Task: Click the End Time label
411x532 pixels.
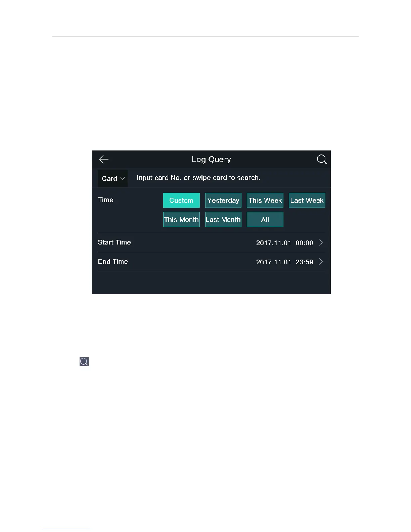Action: coord(113,261)
